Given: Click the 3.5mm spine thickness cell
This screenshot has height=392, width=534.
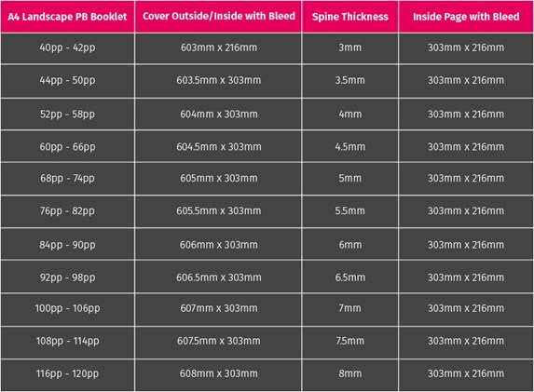Looking at the screenshot, I should coord(350,80).
